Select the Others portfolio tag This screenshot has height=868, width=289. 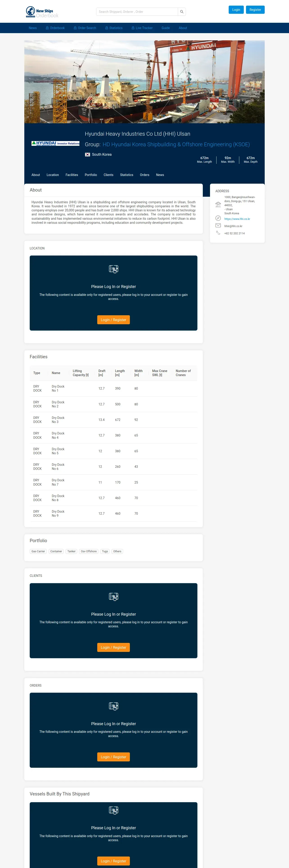[x=117, y=551]
